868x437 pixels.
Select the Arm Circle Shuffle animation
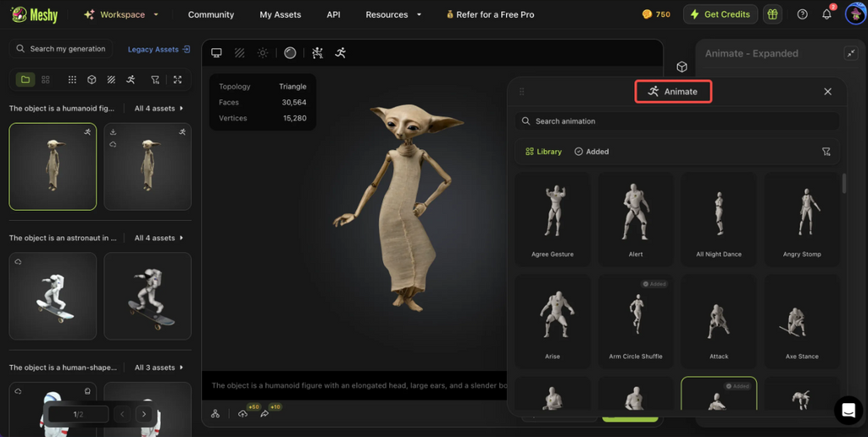636,321
